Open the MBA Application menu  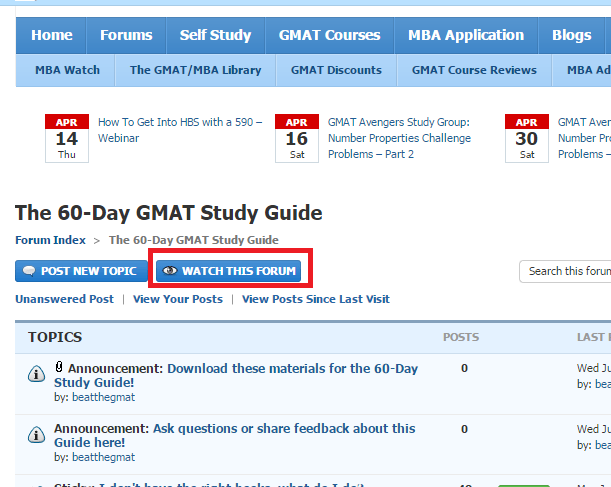[x=466, y=35]
